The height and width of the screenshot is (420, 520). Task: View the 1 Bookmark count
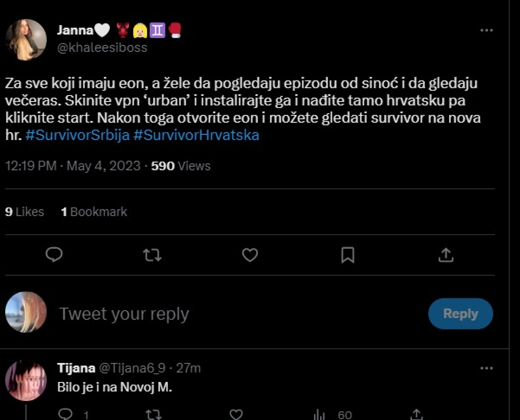tap(94, 212)
